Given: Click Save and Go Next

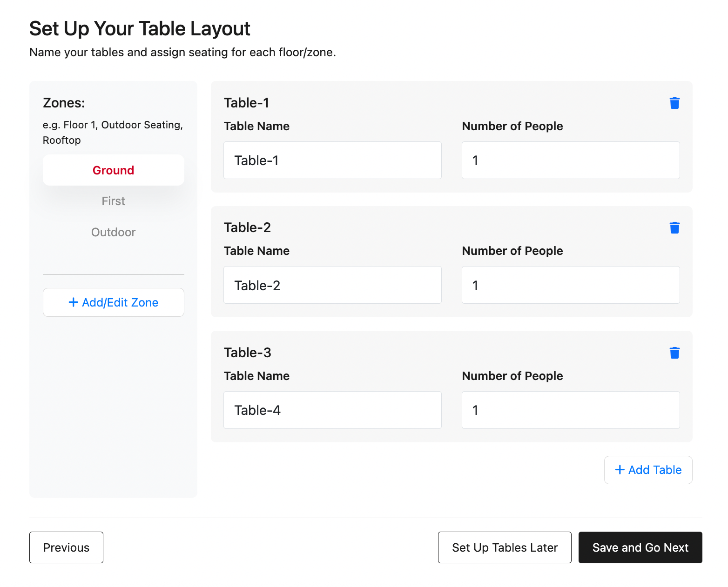Looking at the screenshot, I should click(640, 547).
